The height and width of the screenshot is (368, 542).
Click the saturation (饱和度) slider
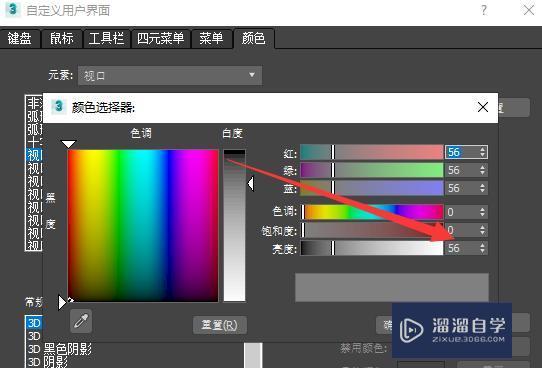pos(372,230)
